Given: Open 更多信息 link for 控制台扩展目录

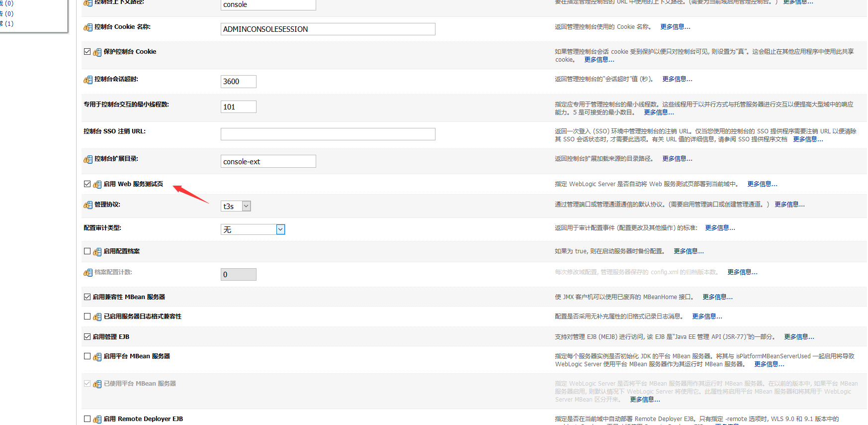Looking at the screenshot, I should coord(677,159).
